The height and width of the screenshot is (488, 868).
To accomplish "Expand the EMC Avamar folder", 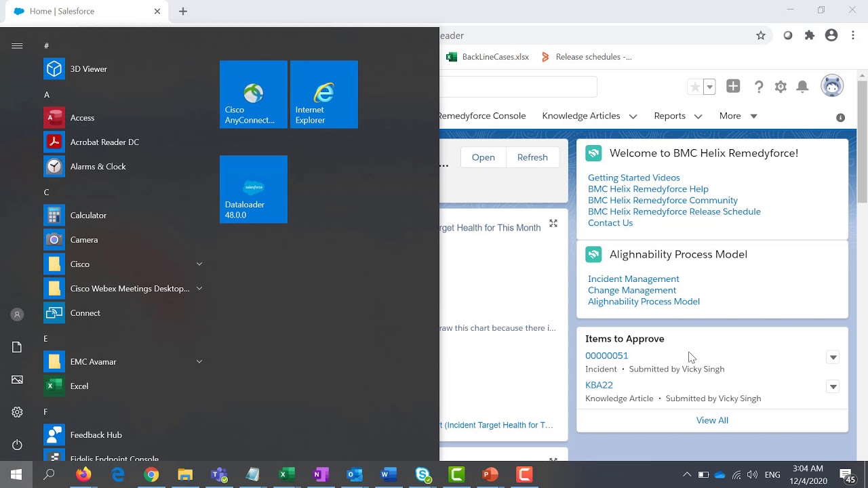I will pos(199,361).
